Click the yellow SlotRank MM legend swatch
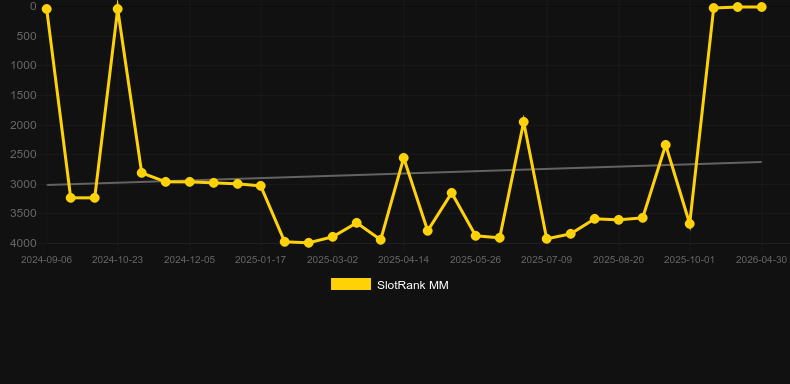The image size is (790, 384). coord(351,284)
